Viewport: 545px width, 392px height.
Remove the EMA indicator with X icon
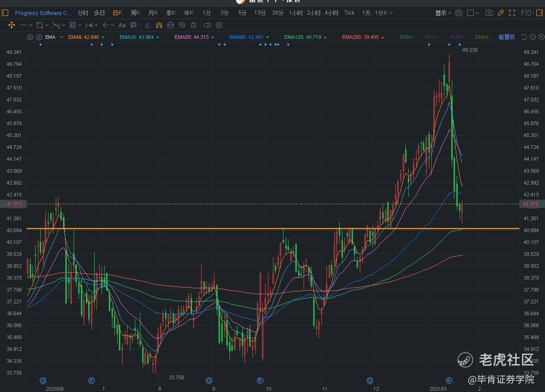(x=39, y=37)
